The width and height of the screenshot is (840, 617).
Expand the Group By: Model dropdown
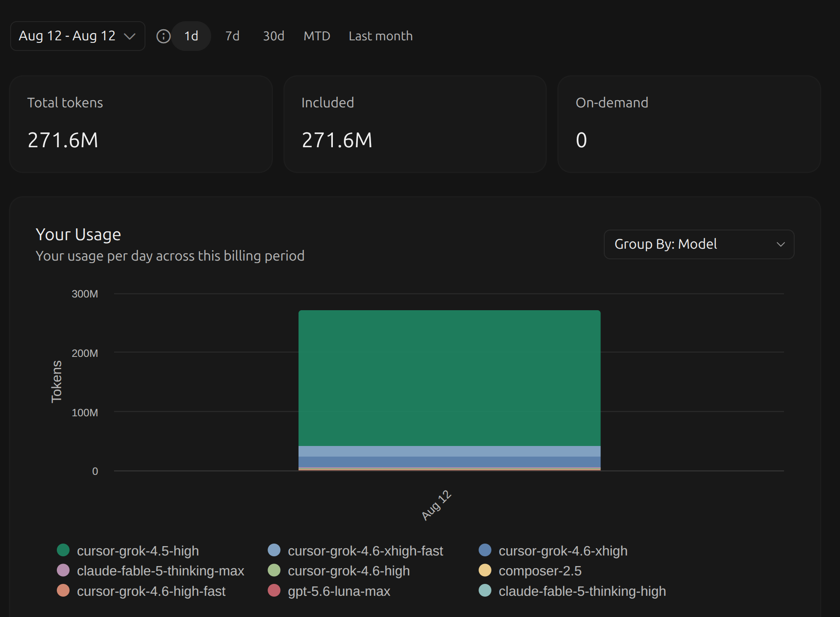(x=699, y=244)
